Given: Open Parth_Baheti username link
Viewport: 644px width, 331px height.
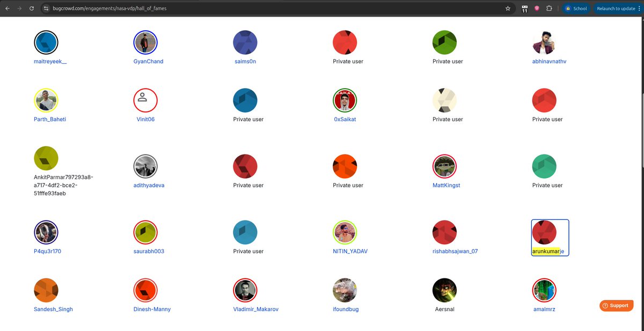Looking at the screenshot, I should [50, 119].
